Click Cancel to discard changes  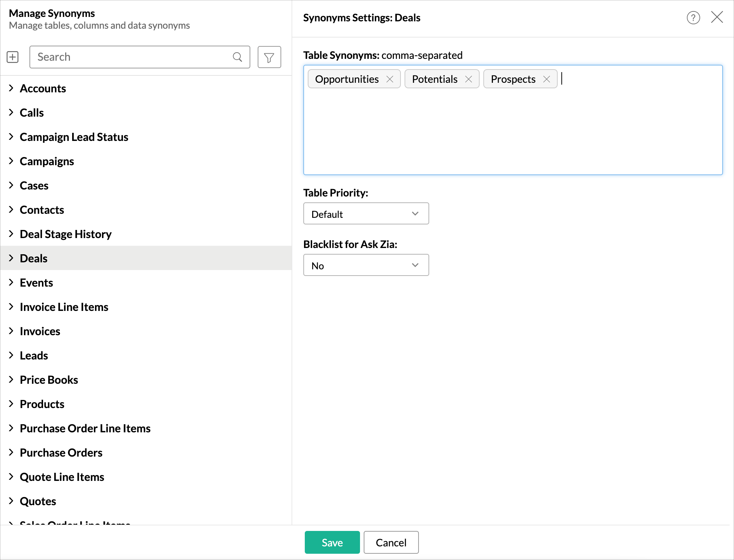click(391, 542)
